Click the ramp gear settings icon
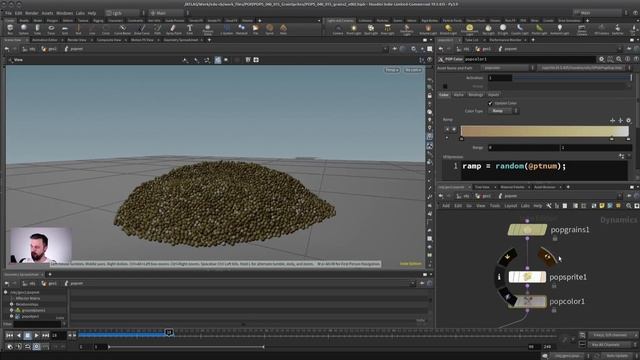Viewport: 640px width, 360px height. pos(628,120)
